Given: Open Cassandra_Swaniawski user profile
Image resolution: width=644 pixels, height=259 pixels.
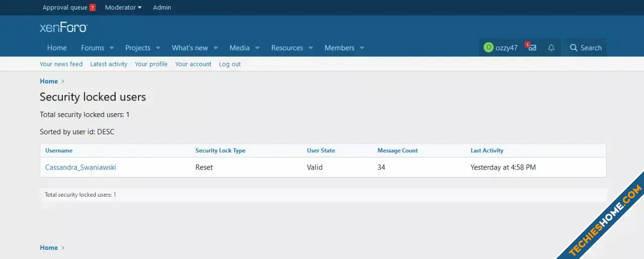Looking at the screenshot, I should [x=80, y=167].
